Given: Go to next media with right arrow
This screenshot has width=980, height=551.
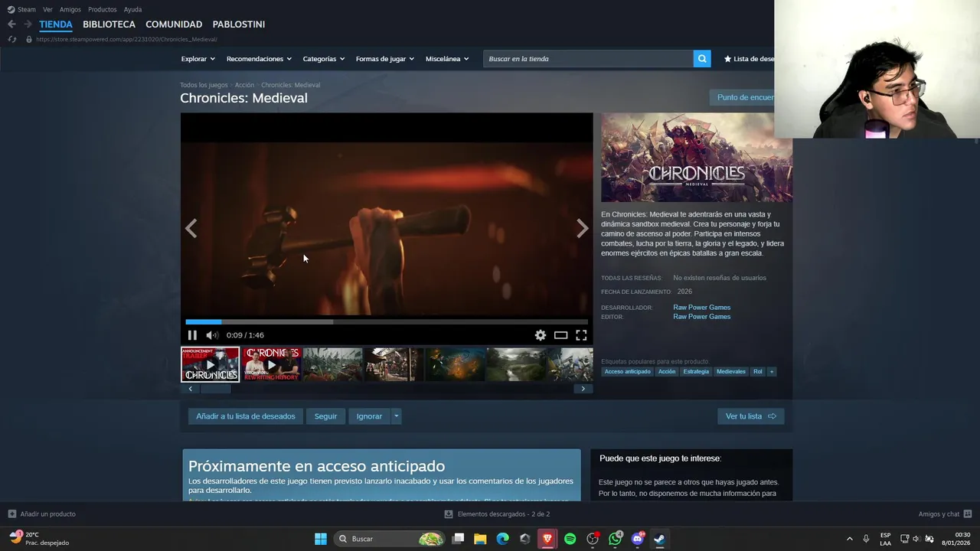Looking at the screenshot, I should coord(583,228).
